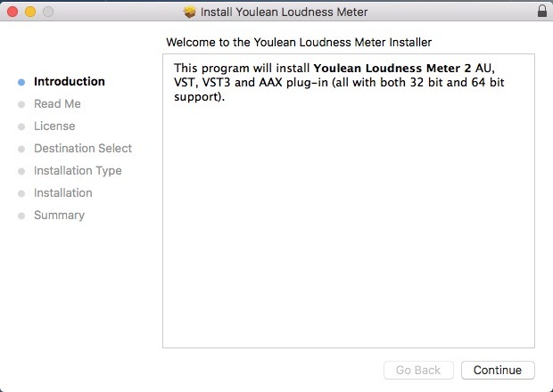This screenshot has height=392, width=553.
Task: Select the Installation step in sidebar
Action: (62, 192)
